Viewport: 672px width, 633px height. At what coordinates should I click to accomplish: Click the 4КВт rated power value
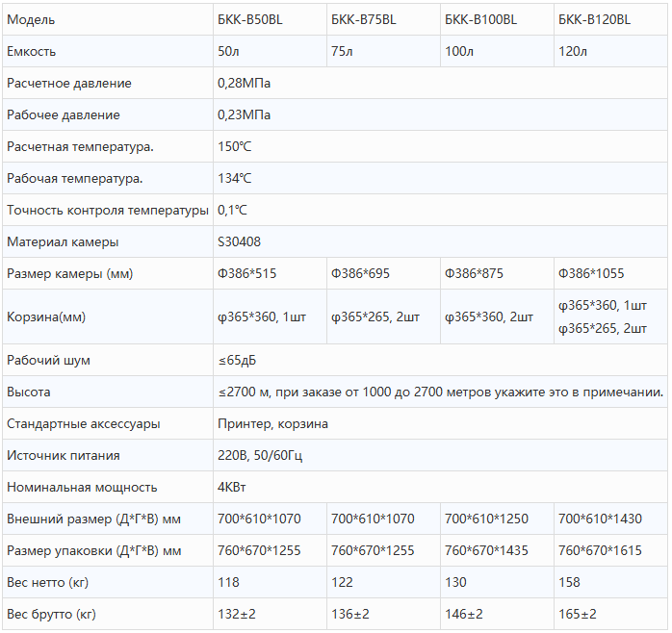click(x=236, y=487)
